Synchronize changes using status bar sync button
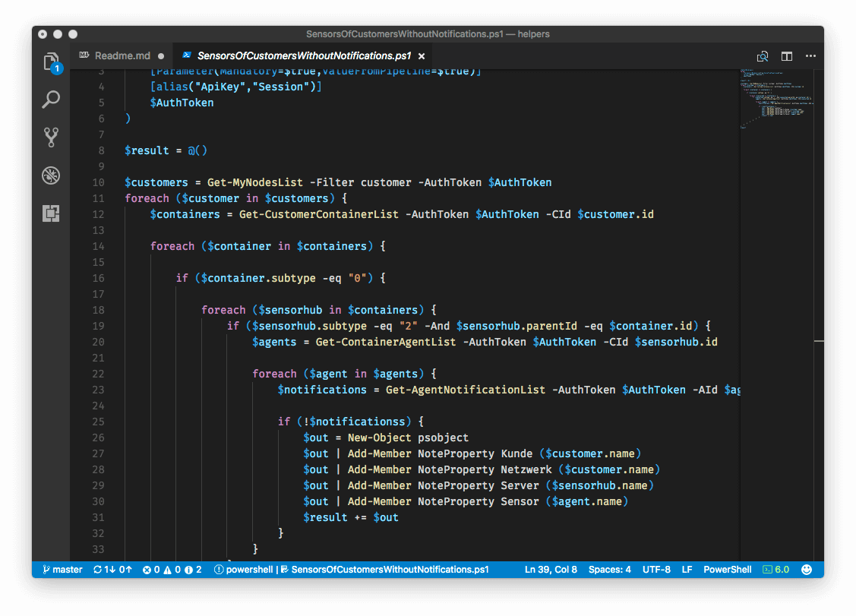856x616 pixels. (x=112, y=570)
